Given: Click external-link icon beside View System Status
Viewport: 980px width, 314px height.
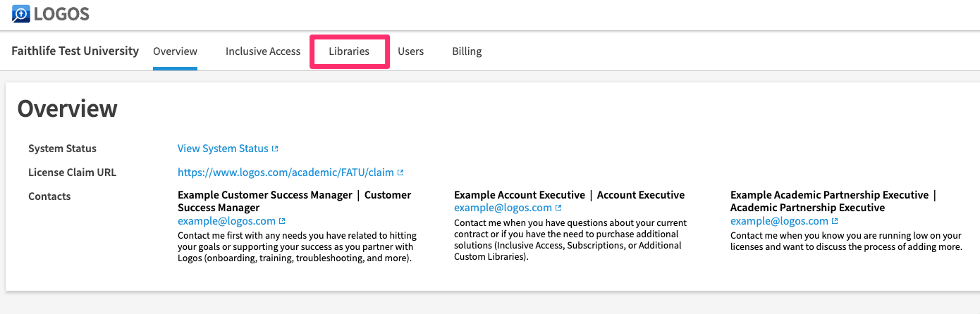Looking at the screenshot, I should click(275, 149).
